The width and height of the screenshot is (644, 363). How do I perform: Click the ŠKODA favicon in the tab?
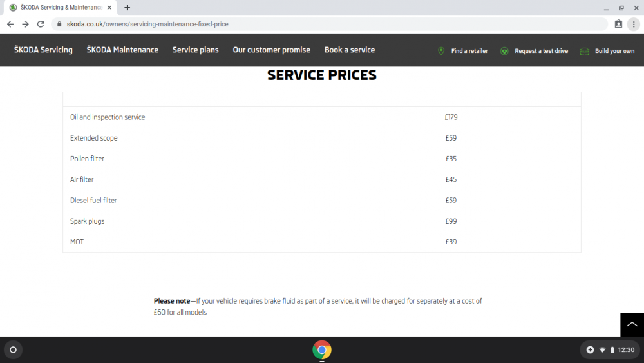point(13,7)
